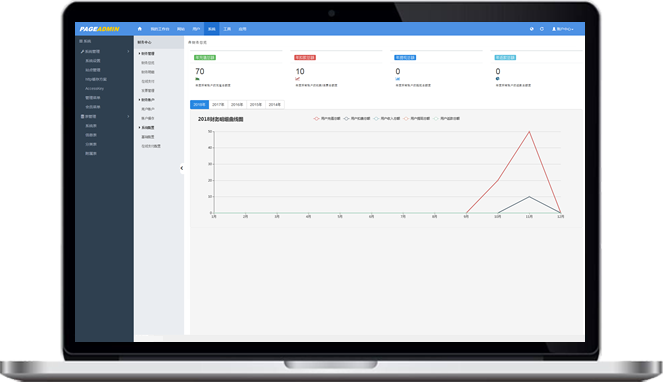Open the user center dropdown in header

[563, 29]
